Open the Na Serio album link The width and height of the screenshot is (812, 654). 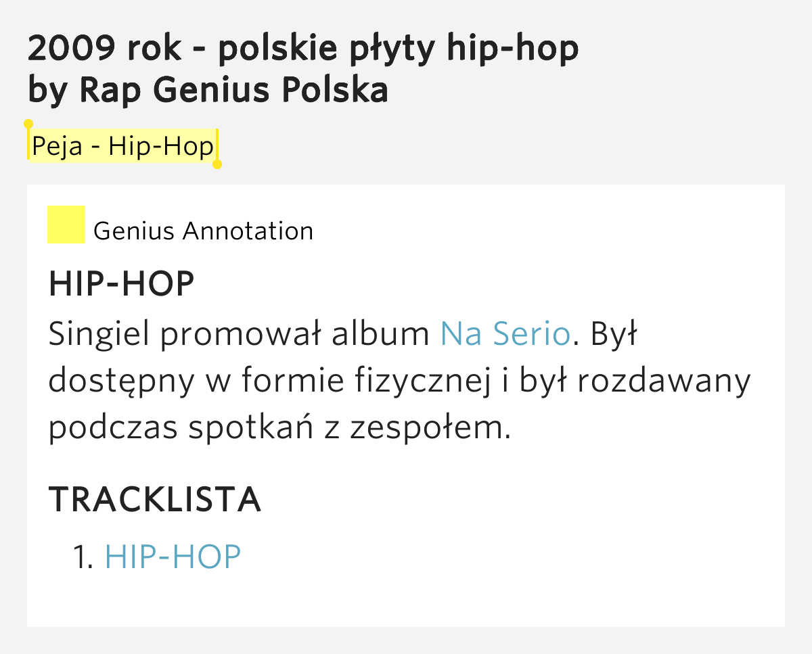click(x=505, y=334)
